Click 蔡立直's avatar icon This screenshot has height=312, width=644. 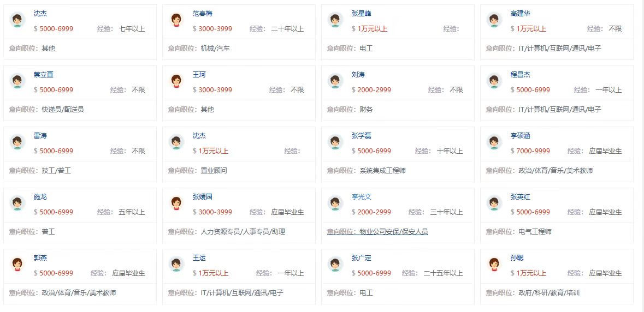[x=17, y=81]
